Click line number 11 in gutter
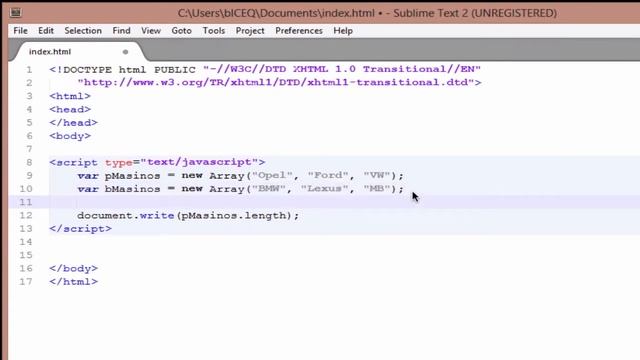The height and width of the screenshot is (360, 640). [x=26, y=202]
